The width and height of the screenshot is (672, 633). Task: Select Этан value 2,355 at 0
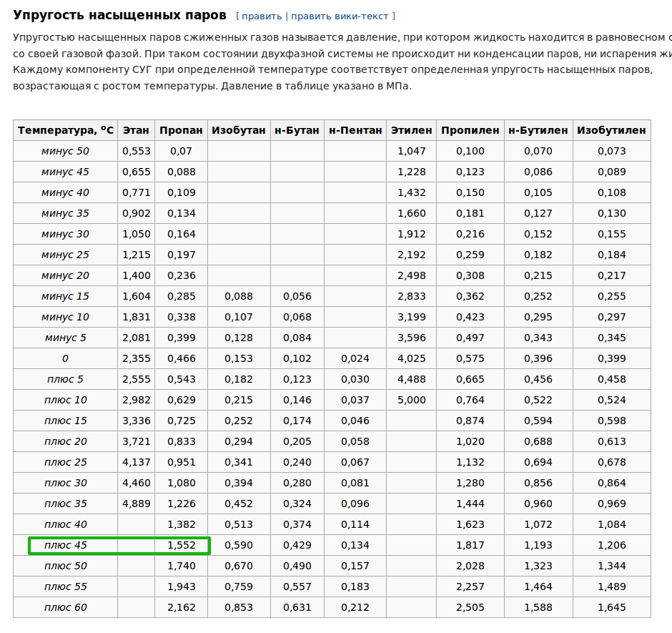[137, 358]
